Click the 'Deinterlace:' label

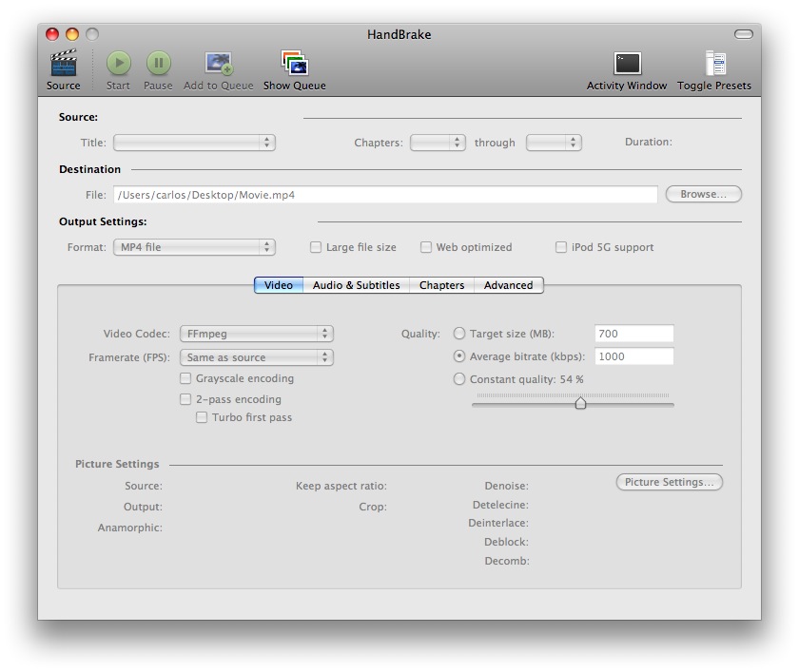(x=498, y=523)
